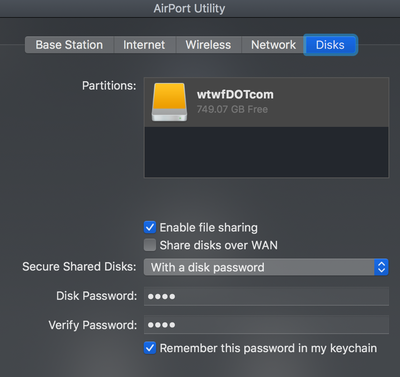This screenshot has width=400, height=377.
Task: Open the Internet tab
Action: [x=144, y=45]
